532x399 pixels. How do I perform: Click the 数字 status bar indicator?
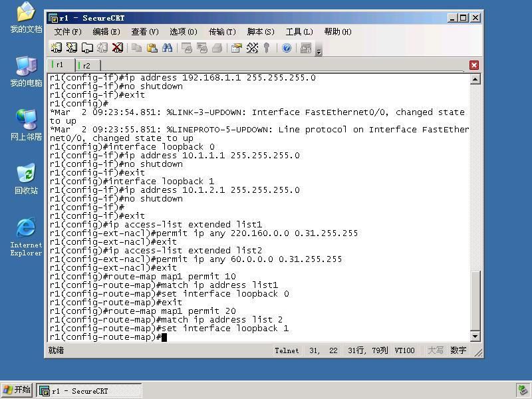[x=458, y=350]
